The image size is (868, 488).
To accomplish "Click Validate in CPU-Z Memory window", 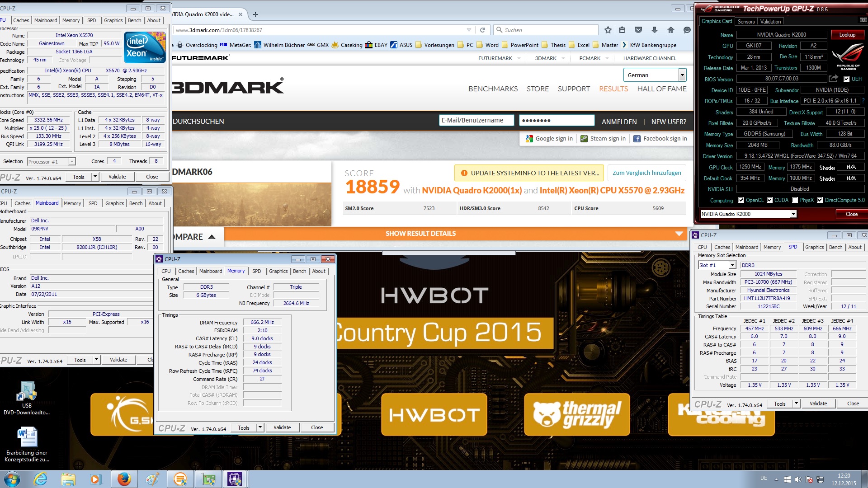I will tap(282, 427).
